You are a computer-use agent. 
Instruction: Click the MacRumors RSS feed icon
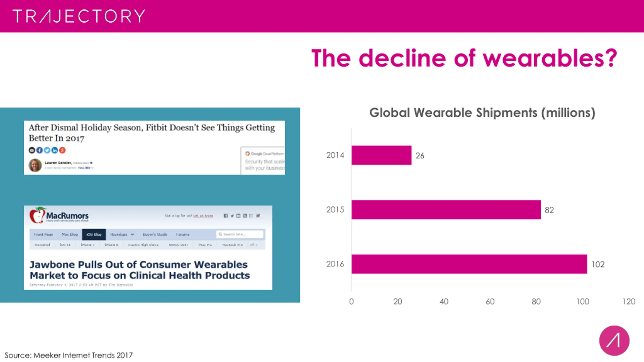pyautogui.click(x=245, y=216)
